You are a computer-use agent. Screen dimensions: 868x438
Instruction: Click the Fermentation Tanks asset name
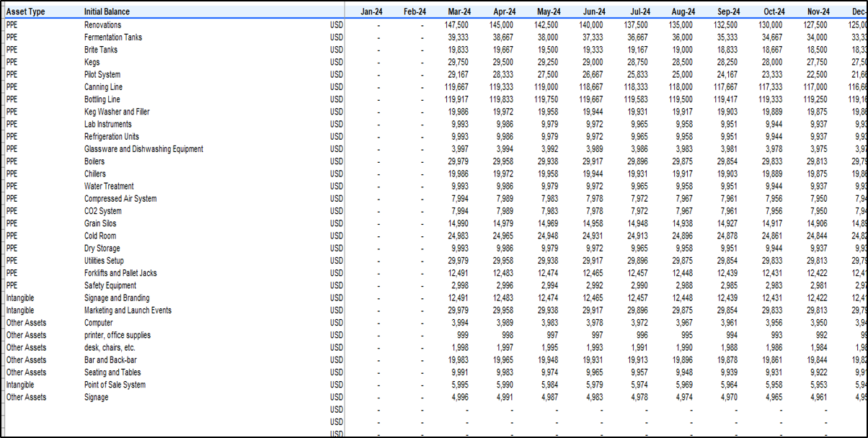click(x=112, y=37)
